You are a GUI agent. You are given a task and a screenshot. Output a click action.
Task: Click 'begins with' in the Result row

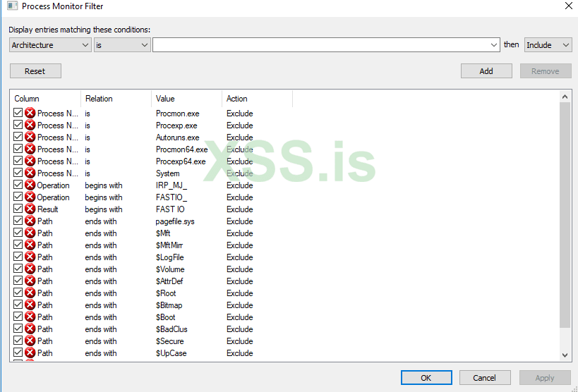(104, 209)
